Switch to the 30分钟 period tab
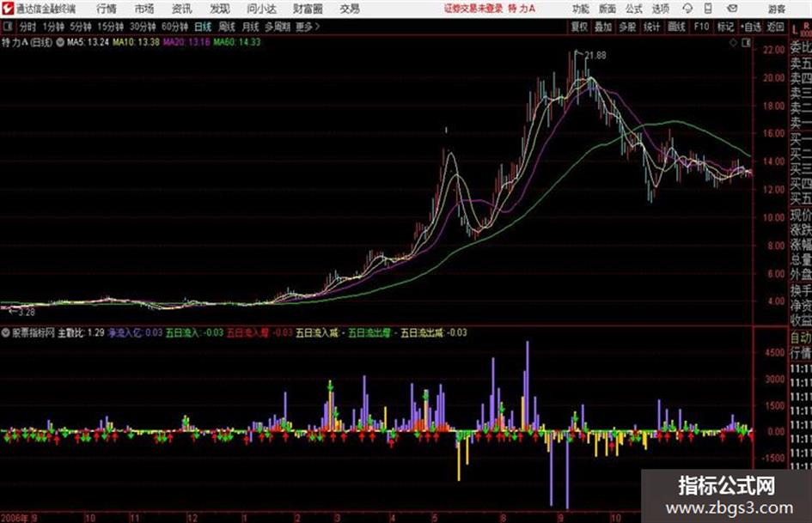Viewport: 812px width, 523px height. pyautogui.click(x=143, y=27)
